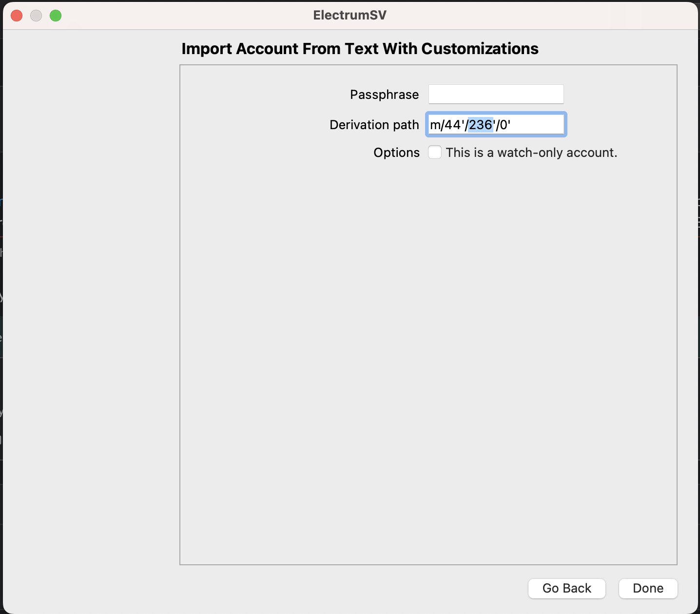This screenshot has height=614, width=700.
Task: Click the Derivation path input field
Action: point(496,125)
